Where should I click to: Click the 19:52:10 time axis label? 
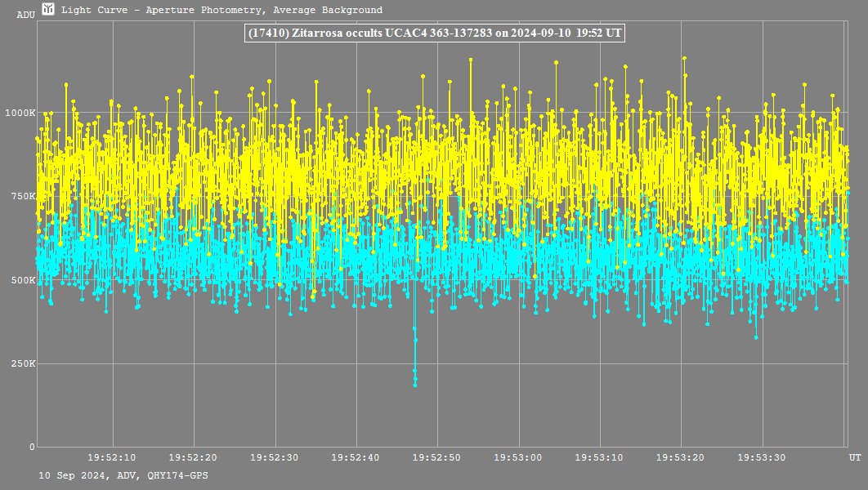(x=112, y=457)
